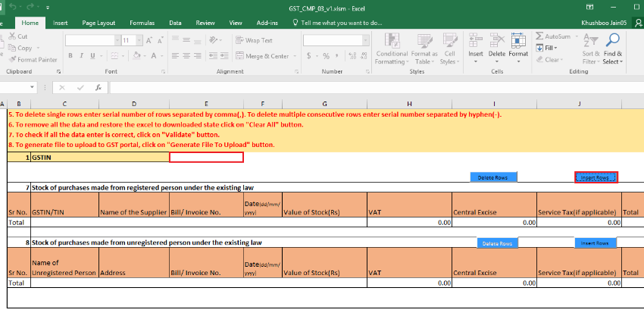This screenshot has height=316, width=644.
Task: Click the Fill down icon in Editing
Action: (x=540, y=48)
